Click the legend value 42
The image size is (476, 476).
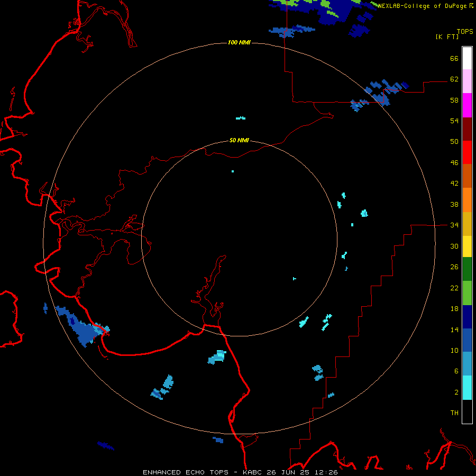(x=454, y=184)
